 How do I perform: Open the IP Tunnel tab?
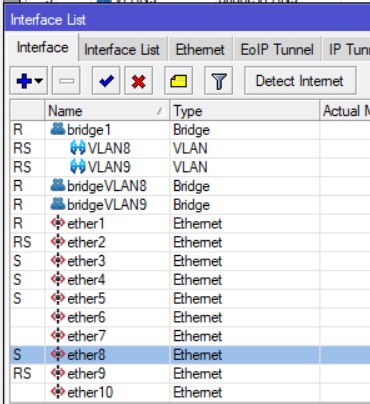347,50
